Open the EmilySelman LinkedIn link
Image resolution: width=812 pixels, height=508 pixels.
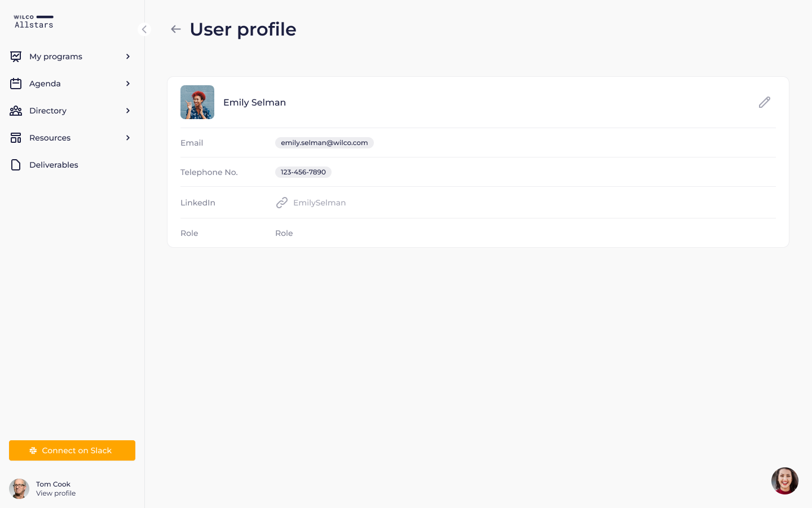(x=319, y=203)
